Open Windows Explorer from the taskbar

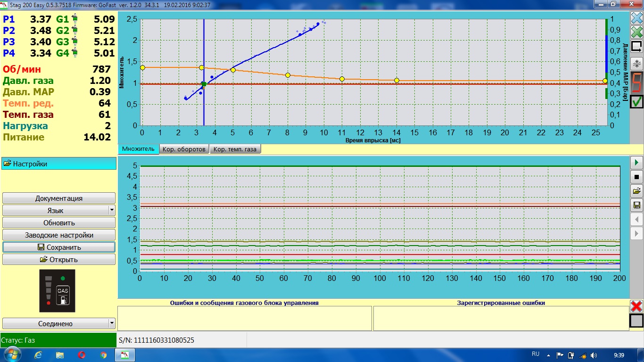click(x=60, y=355)
